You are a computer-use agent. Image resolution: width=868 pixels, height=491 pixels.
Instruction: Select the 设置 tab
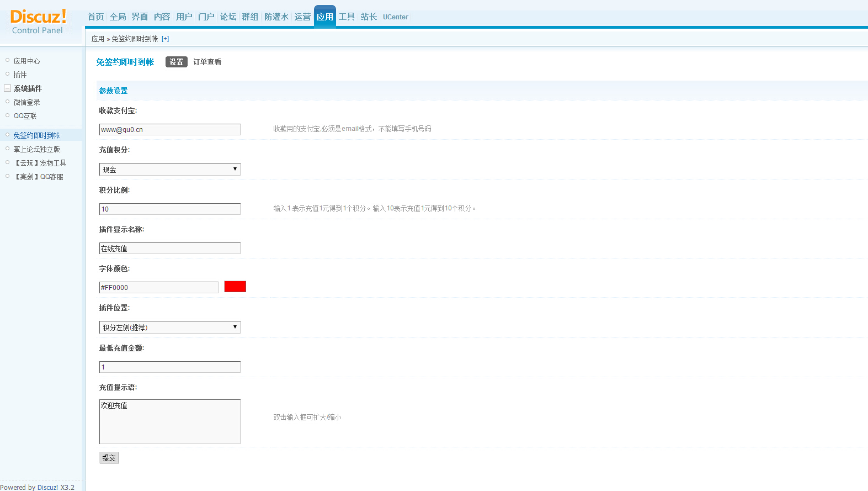coord(176,62)
